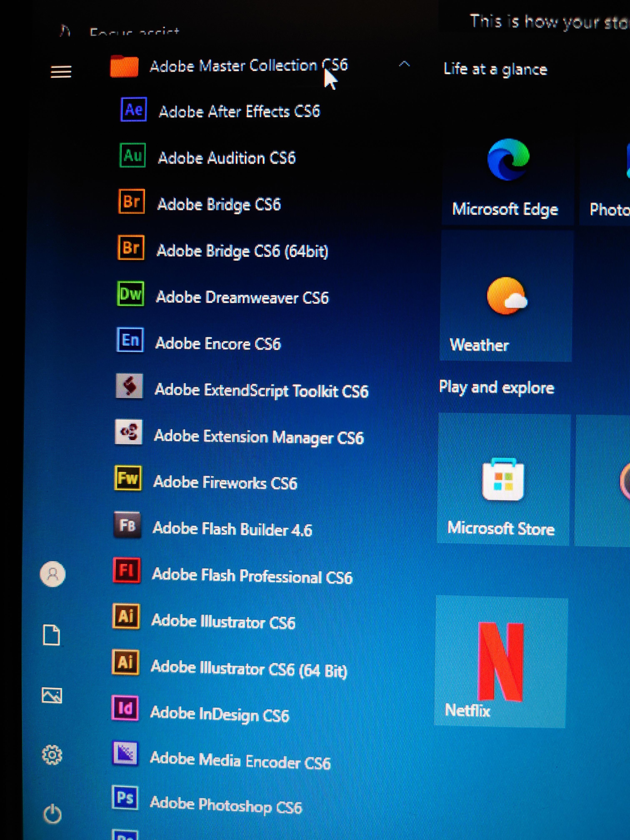This screenshot has width=630, height=840.
Task: Launch Dreamweaver using the Dw icon
Action: [x=130, y=294]
